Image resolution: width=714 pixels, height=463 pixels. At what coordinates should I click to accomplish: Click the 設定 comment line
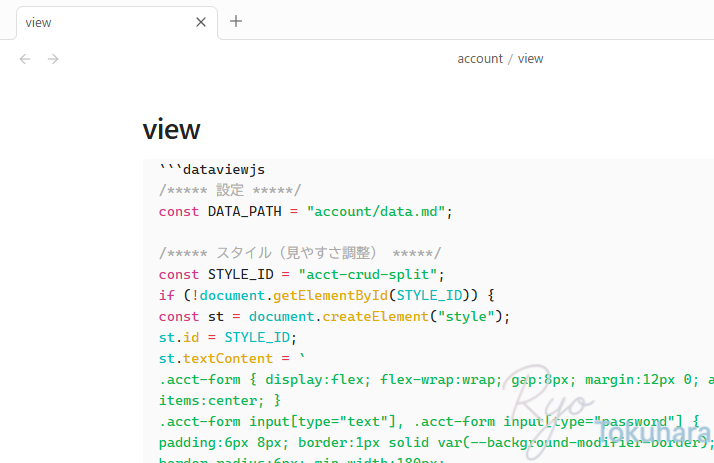(x=229, y=190)
